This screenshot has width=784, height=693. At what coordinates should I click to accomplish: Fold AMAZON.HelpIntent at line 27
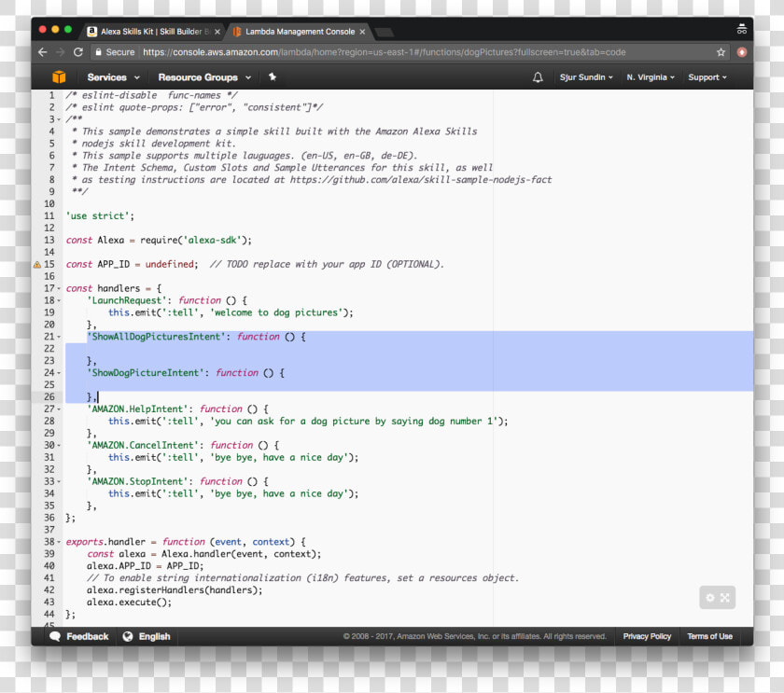tap(59, 409)
